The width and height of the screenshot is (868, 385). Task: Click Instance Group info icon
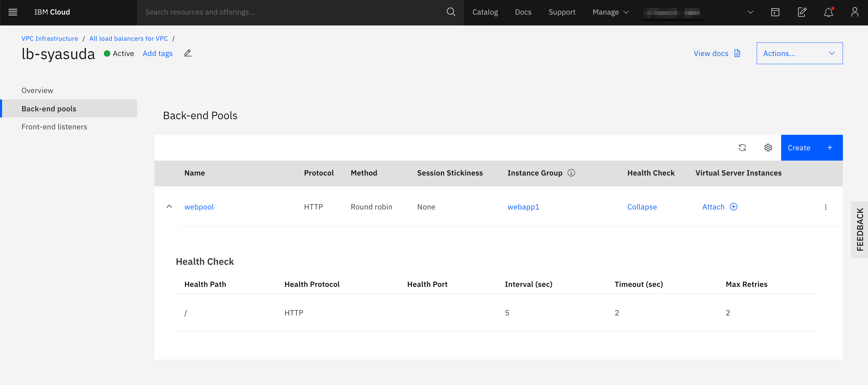571,173
